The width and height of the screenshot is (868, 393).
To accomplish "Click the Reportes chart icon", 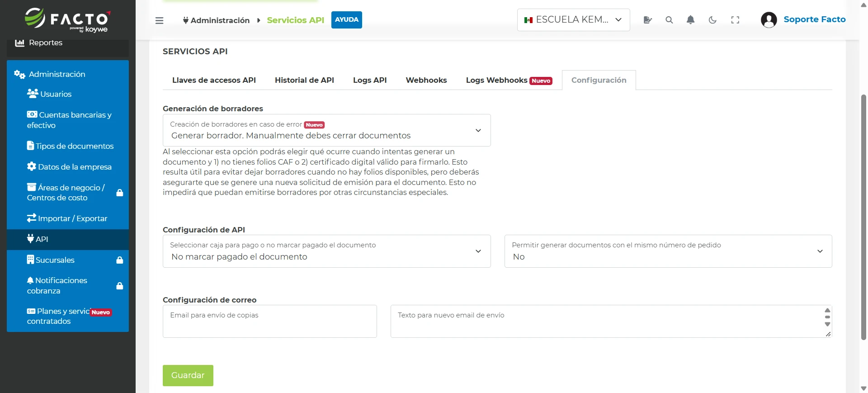I will [x=20, y=43].
